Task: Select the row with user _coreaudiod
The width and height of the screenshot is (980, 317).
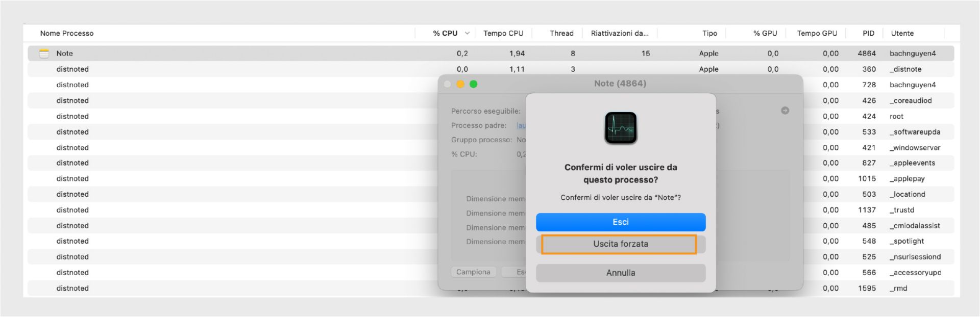Action: click(x=491, y=101)
